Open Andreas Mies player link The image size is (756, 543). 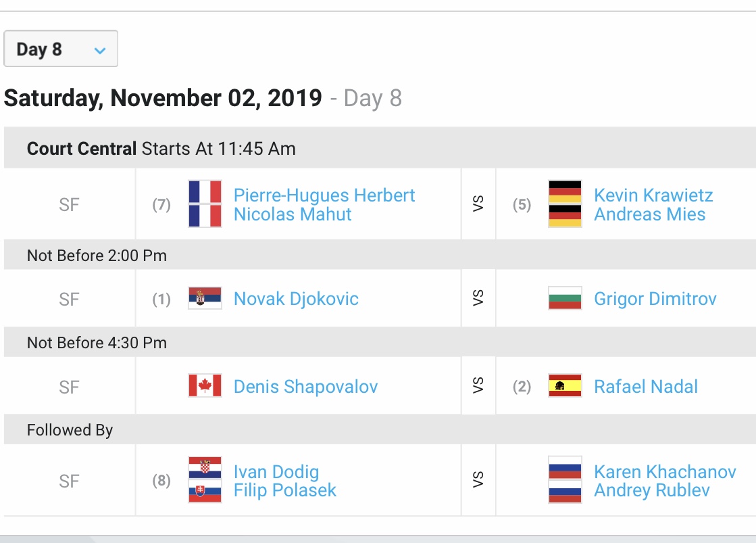pos(649,214)
